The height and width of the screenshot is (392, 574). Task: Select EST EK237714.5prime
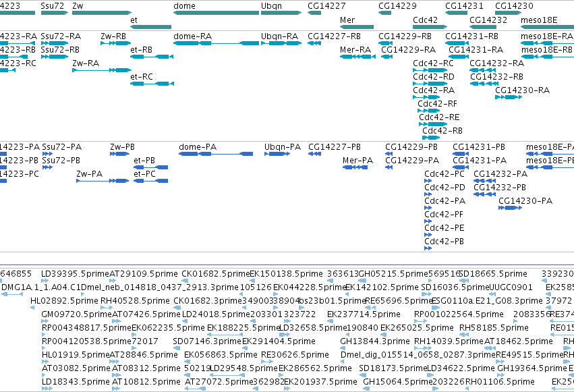(x=331, y=321)
